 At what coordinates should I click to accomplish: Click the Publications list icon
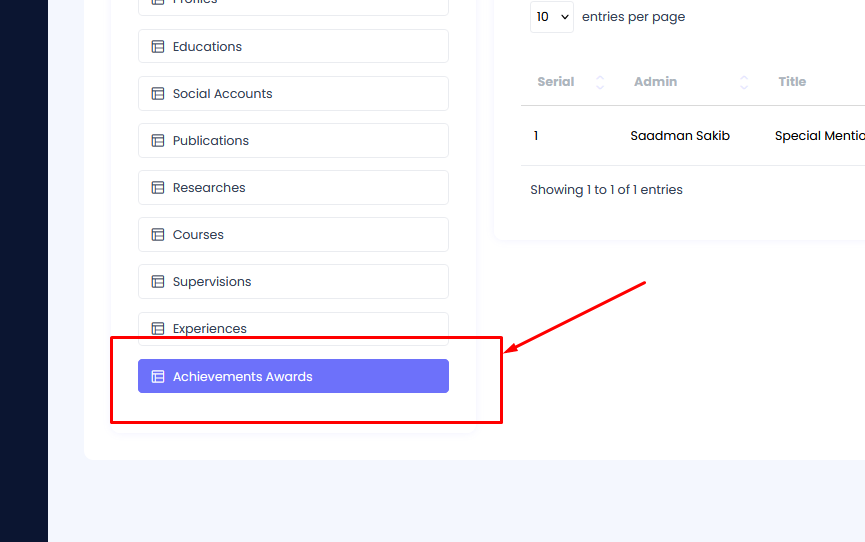tap(157, 141)
